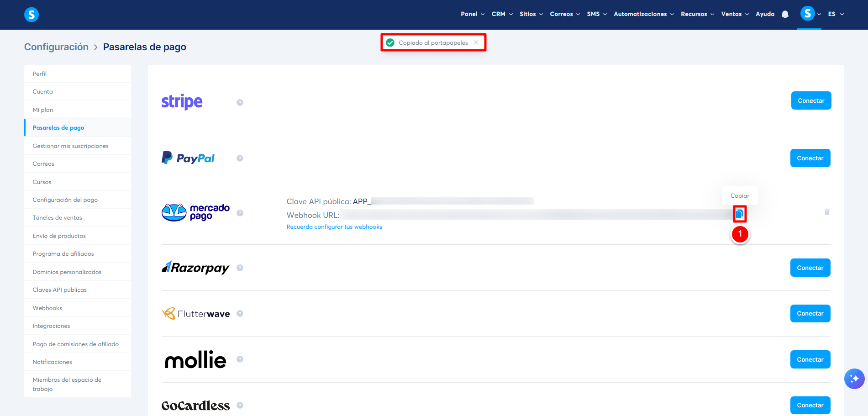Click the help icon next to PayPal
The image size is (868, 416).
click(240, 158)
